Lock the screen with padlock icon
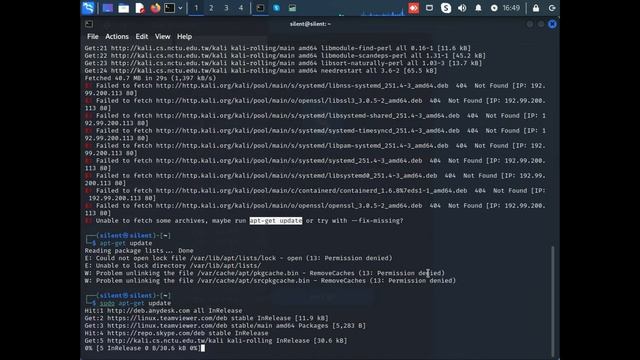The height and width of the screenshot is (360, 640). [x=536, y=8]
